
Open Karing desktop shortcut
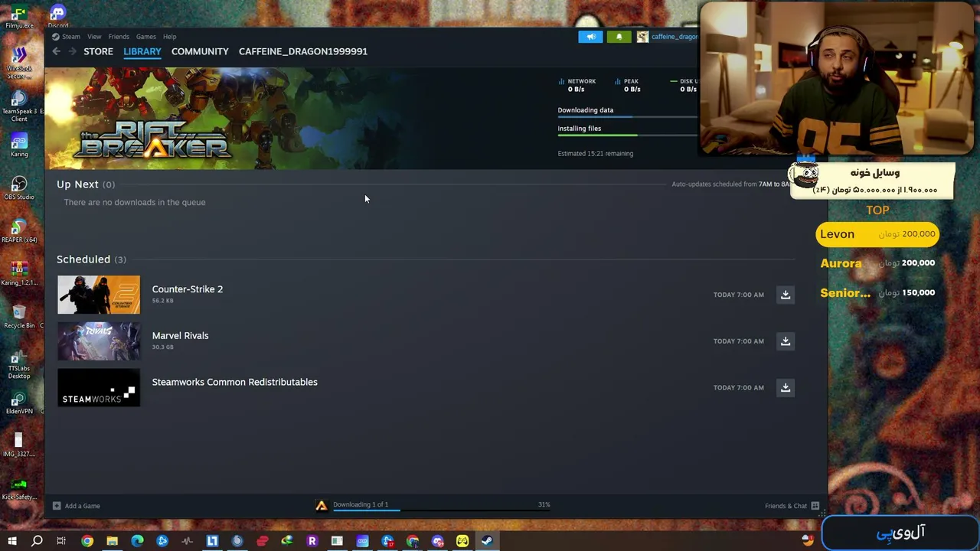[19, 145]
